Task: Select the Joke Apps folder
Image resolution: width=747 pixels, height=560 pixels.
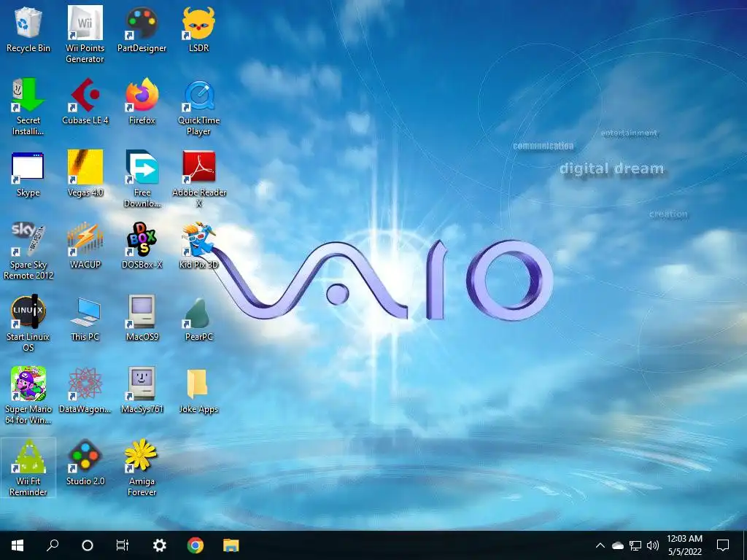Action: tap(197, 384)
